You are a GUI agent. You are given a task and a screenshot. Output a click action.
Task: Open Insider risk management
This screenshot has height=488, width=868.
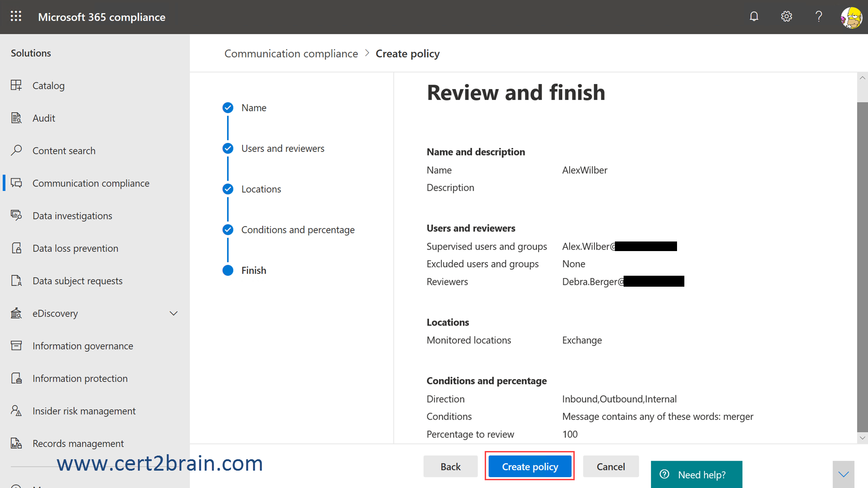(x=84, y=411)
